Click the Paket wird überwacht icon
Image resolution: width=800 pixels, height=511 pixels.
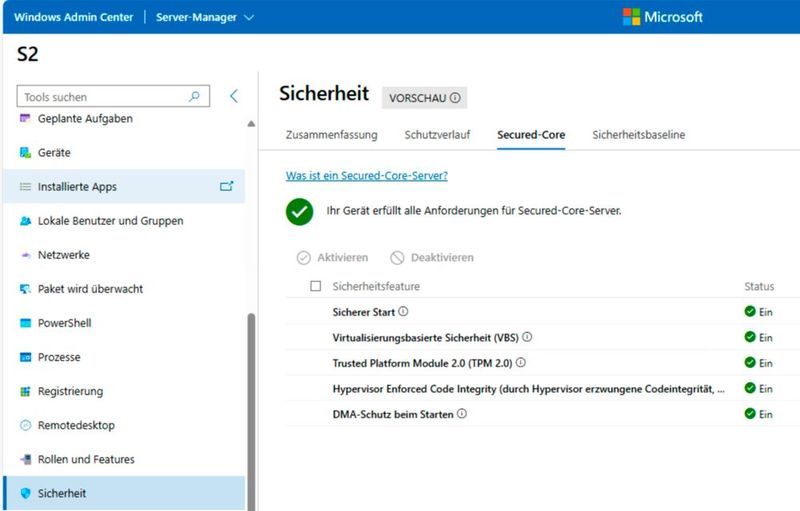click(25, 289)
